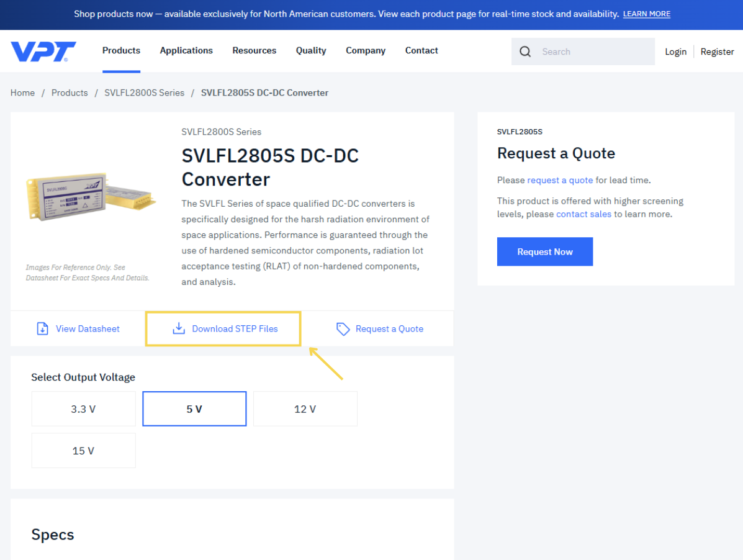
Task: Click the SVLFL2805S sidebar part number
Action: point(520,132)
